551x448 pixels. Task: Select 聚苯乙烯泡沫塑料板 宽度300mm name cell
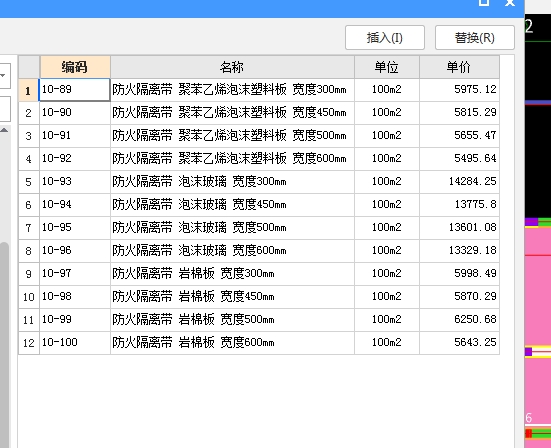click(232, 90)
